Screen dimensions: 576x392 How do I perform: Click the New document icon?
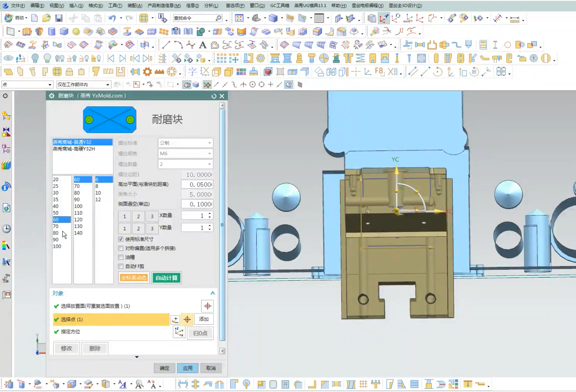[34, 18]
